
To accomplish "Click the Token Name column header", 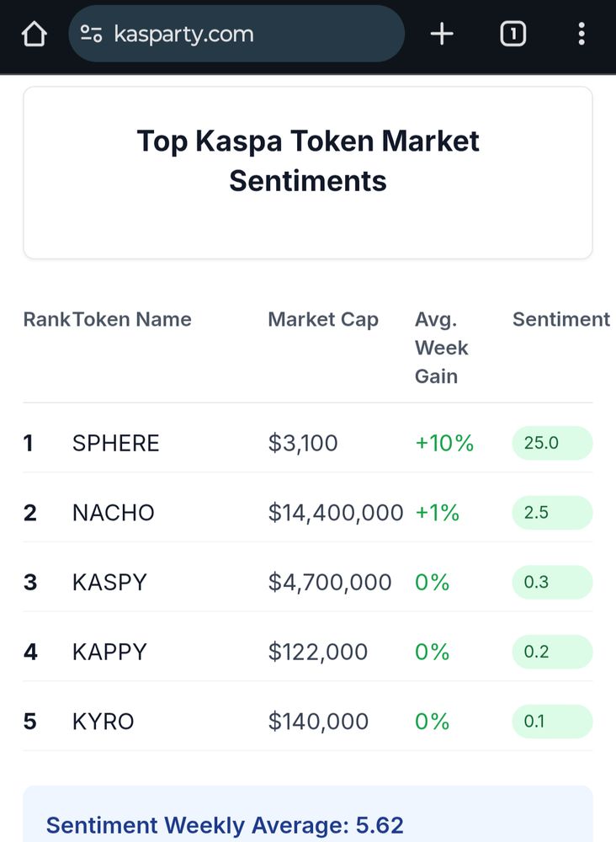I will [132, 320].
